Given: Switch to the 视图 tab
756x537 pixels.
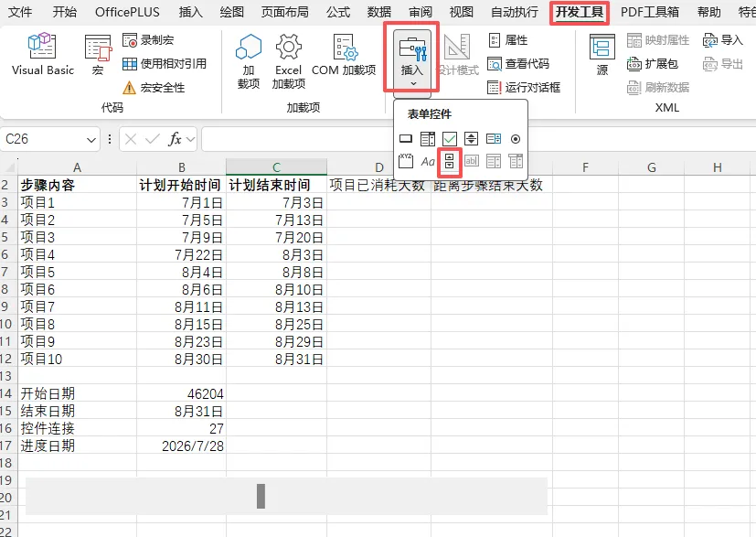Looking at the screenshot, I should coord(461,12).
